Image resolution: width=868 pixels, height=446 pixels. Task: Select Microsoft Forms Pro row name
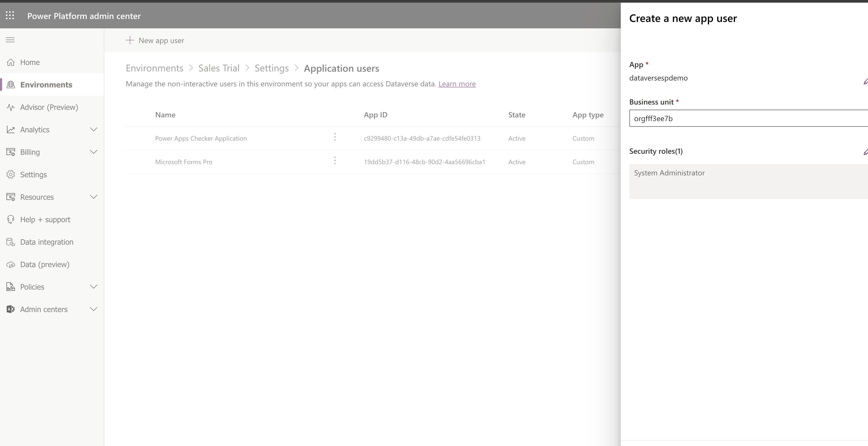tap(184, 162)
